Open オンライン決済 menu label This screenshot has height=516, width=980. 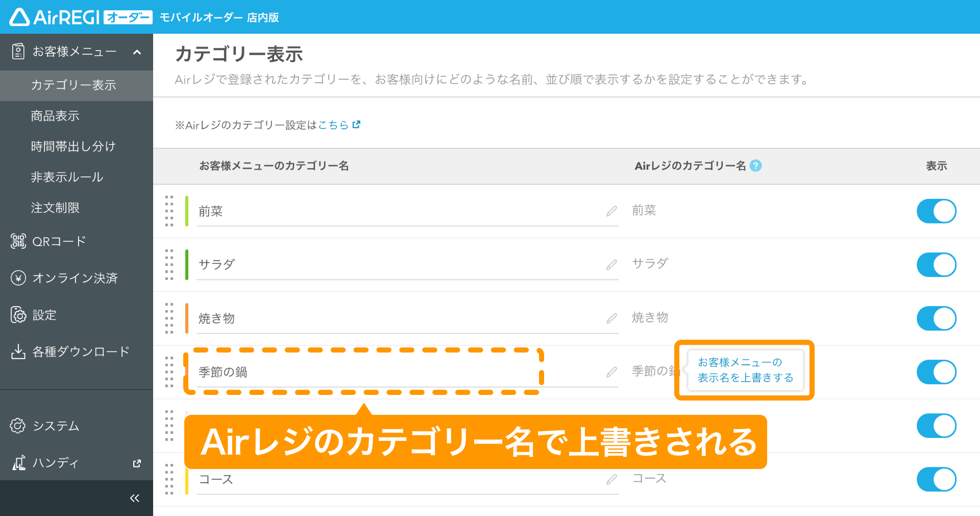click(x=75, y=278)
